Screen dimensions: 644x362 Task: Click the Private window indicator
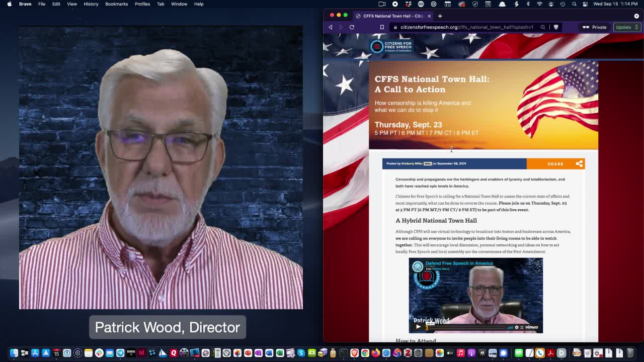pyautogui.click(x=595, y=27)
